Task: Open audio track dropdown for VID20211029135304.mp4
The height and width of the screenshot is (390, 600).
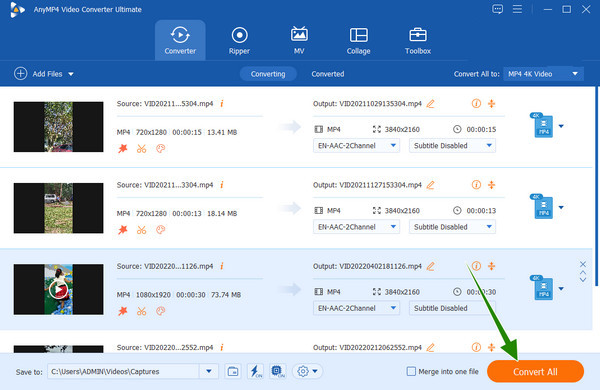Action: click(x=356, y=145)
